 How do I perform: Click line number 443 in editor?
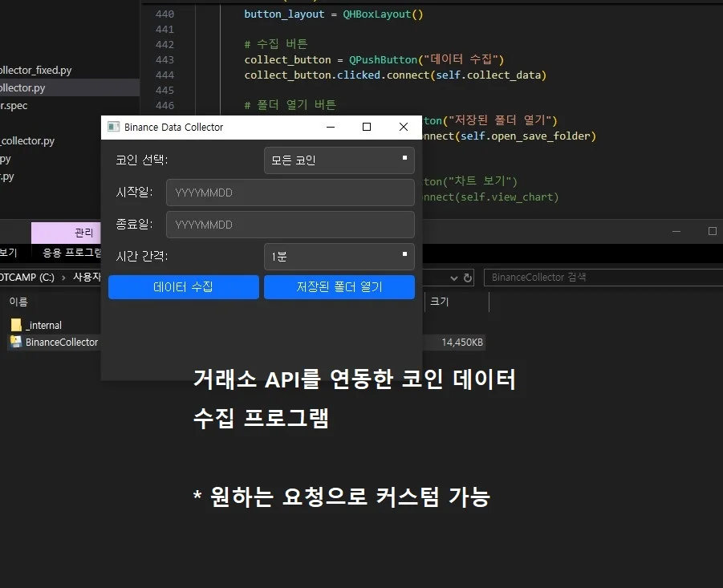click(165, 60)
